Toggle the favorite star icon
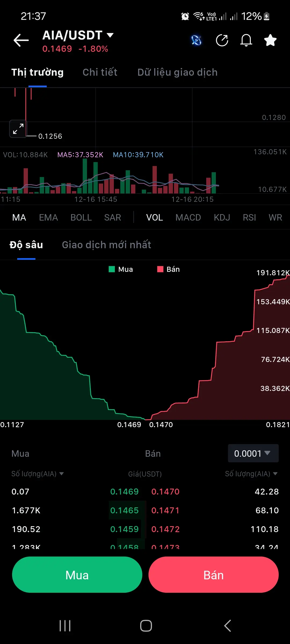 coord(270,40)
